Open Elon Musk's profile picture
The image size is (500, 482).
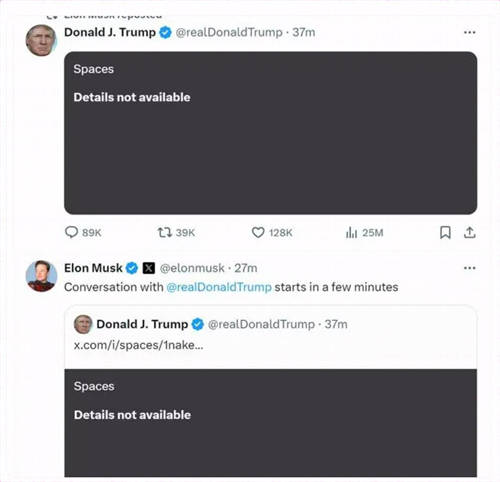41,276
